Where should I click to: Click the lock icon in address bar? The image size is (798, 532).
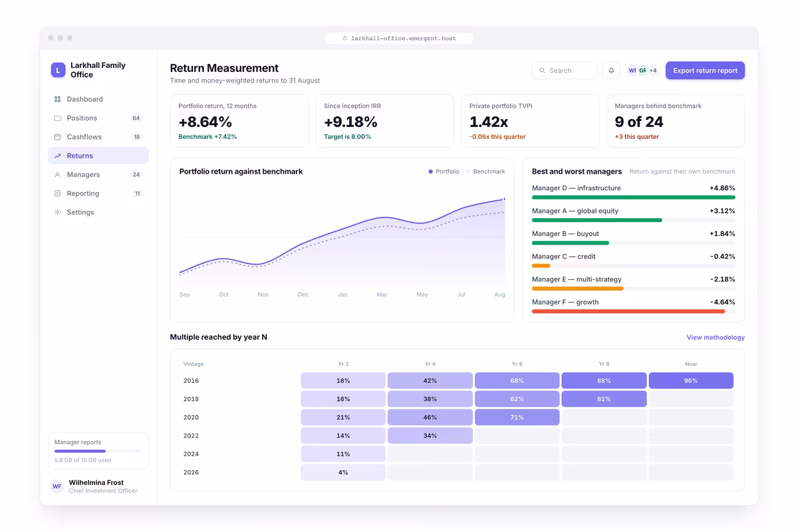(x=344, y=39)
